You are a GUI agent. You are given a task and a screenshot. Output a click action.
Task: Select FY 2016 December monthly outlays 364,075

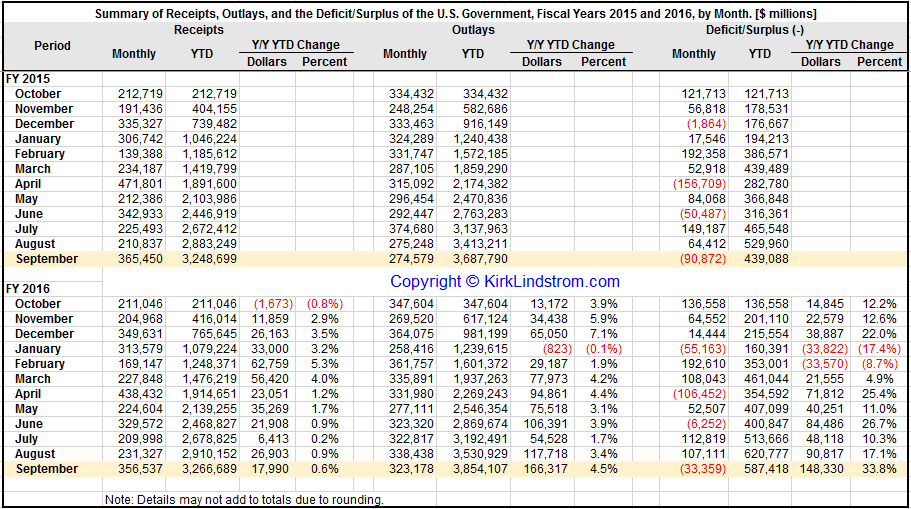[x=411, y=334]
